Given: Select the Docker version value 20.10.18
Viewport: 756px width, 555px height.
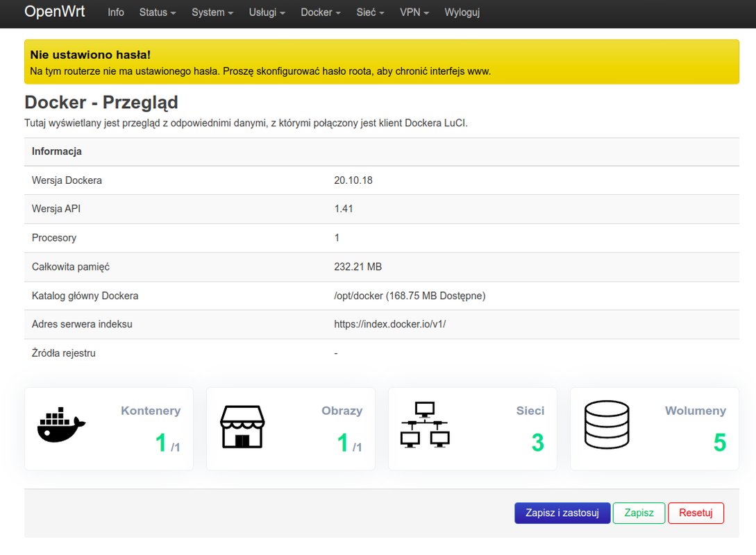Looking at the screenshot, I should click(x=353, y=180).
